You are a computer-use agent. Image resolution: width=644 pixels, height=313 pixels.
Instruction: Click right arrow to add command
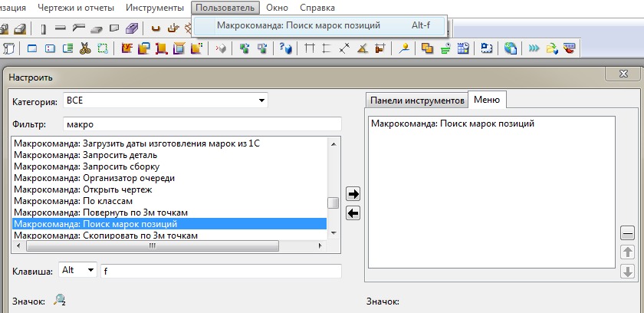tap(353, 194)
